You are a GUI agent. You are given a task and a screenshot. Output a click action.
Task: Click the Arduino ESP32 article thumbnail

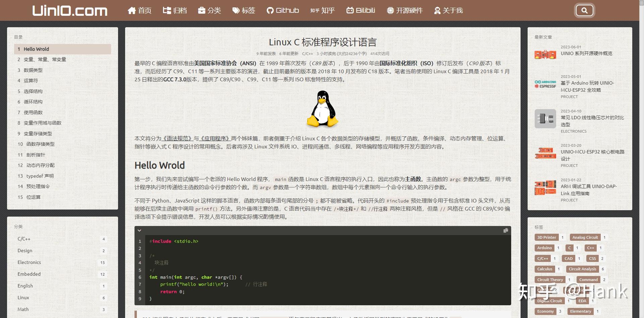pos(545,84)
